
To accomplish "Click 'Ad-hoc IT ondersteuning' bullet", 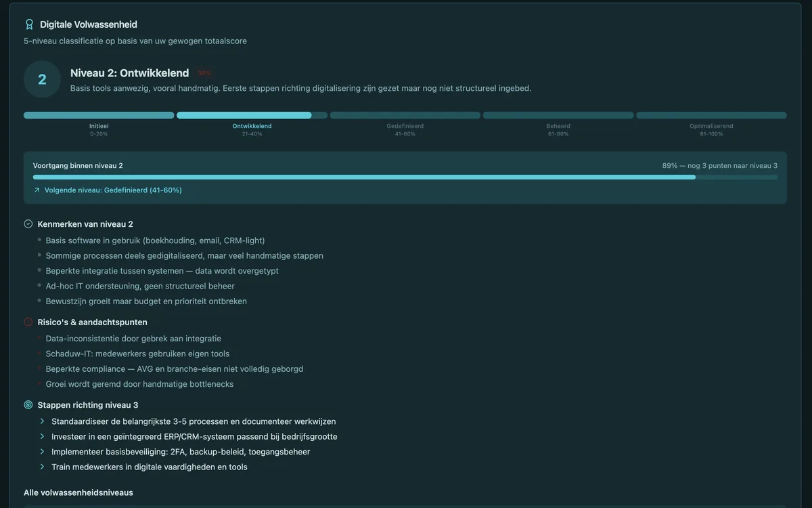I will pos(140,286).
